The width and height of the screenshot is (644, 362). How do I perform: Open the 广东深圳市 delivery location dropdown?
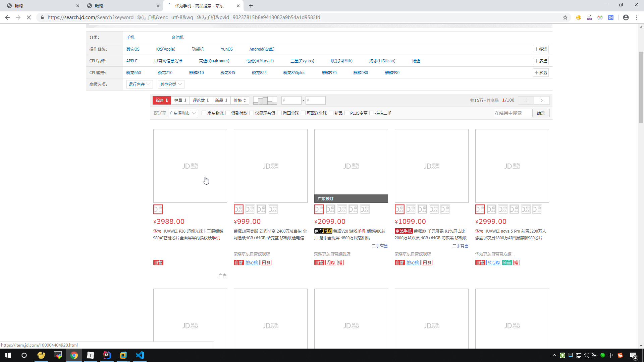183,113
